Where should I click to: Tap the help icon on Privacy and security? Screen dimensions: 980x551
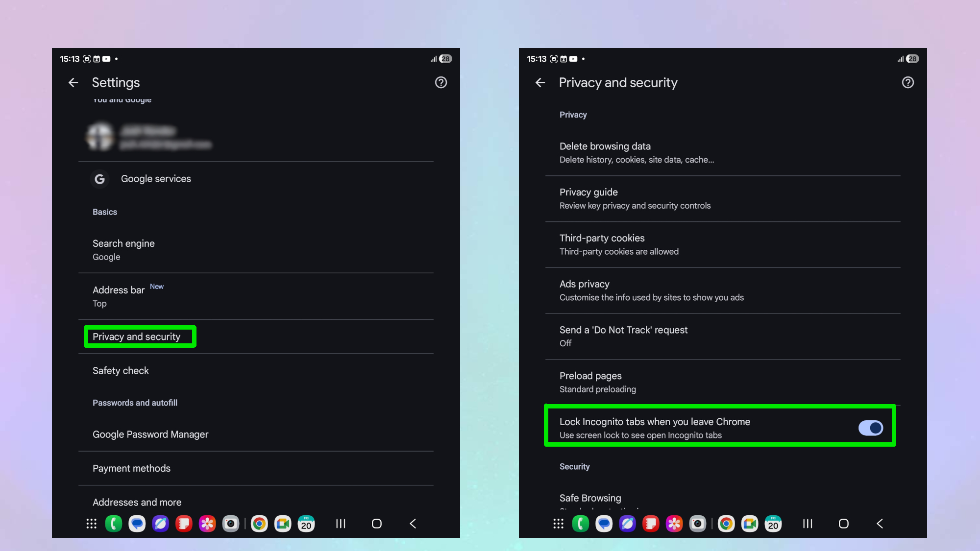pos(908,82)
